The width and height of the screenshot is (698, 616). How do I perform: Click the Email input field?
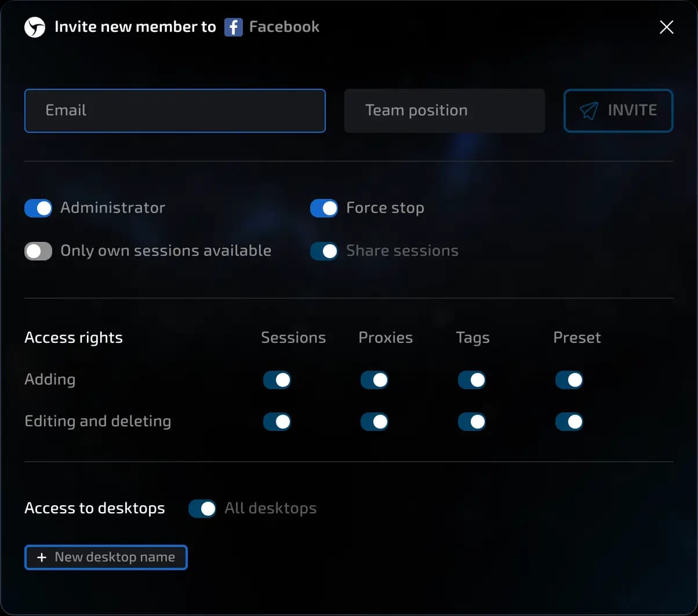click(x=174, y=111)
